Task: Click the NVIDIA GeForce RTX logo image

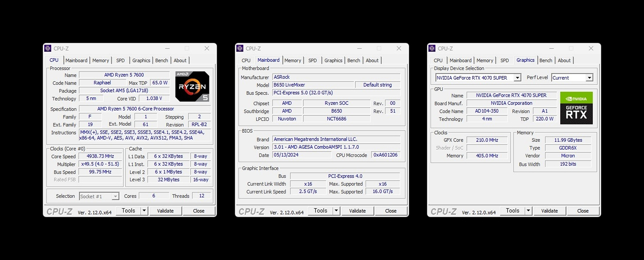Action: 576,108
